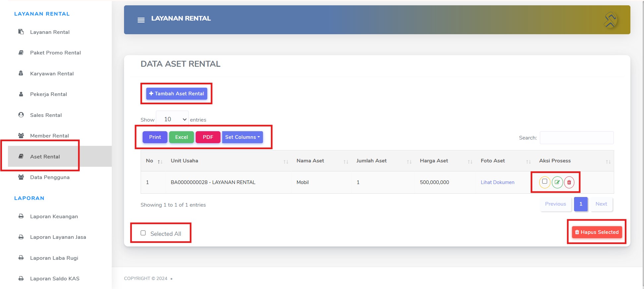Viewport: 644px width, 289px height.
Task: Click Hapus Selected button
Action: pyautogui.click(x=597, y=232)
